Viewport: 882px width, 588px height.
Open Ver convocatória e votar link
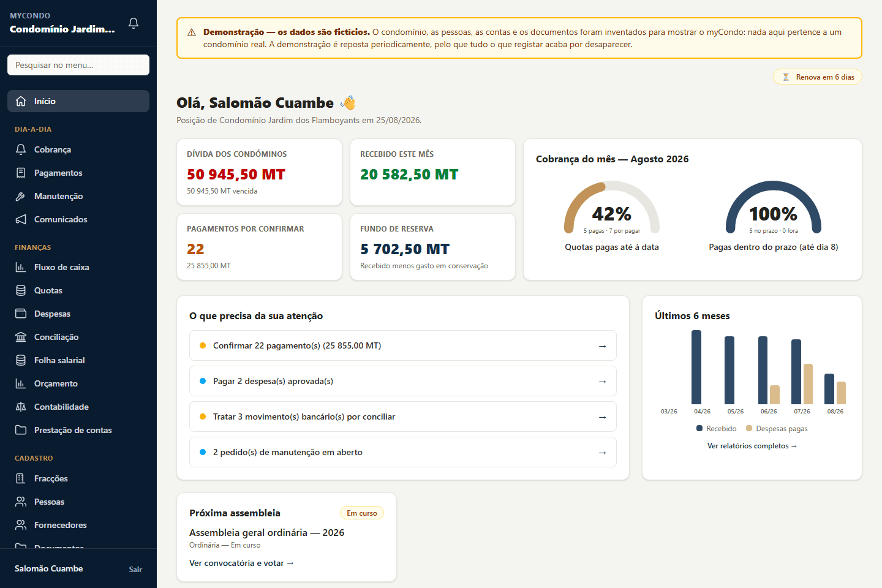pyautogui.click(x=241, y=563)
